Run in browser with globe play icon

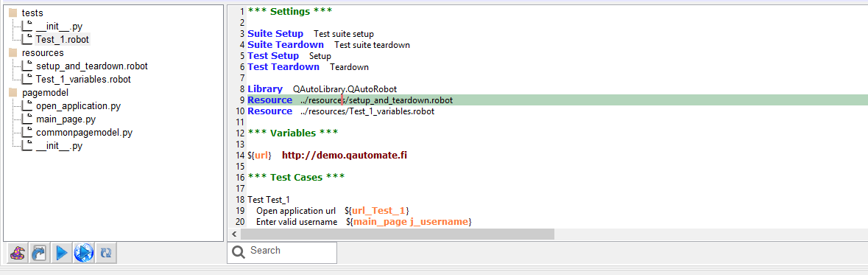click(84, 253)
